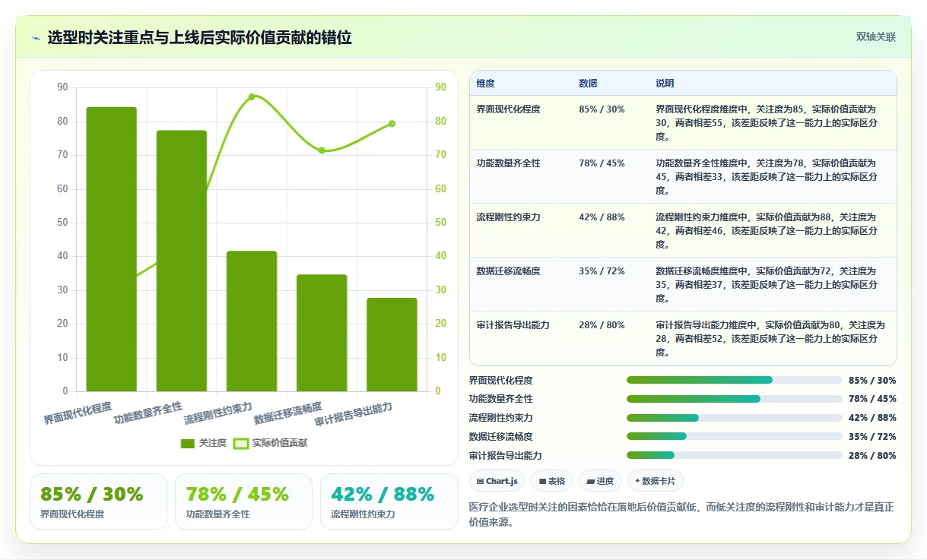Click table value 28% / 80%
Image resolution: width=927 pixels, height=560 pixels.
pos(602,325)
